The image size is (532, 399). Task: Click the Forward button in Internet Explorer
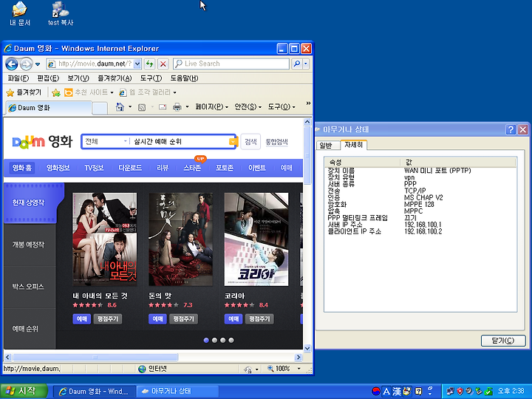26,64
